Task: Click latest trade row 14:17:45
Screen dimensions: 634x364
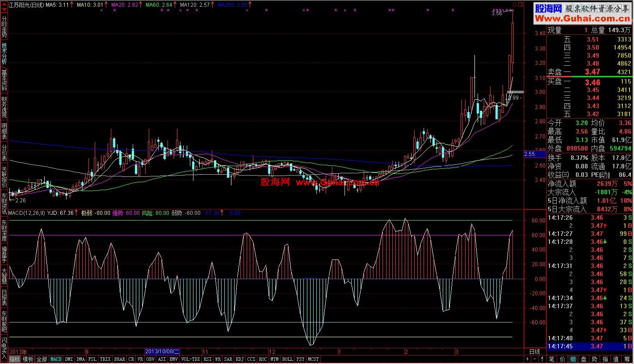Action: tap(590, 346)
